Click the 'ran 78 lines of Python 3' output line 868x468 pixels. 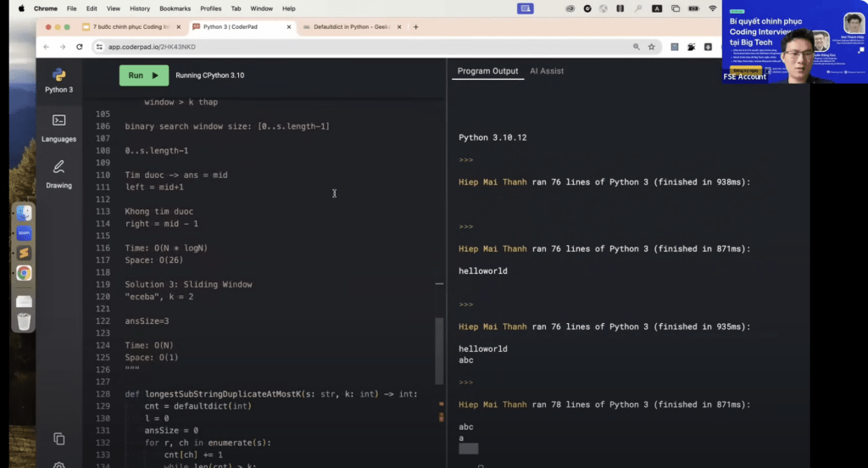pos(604,404)
